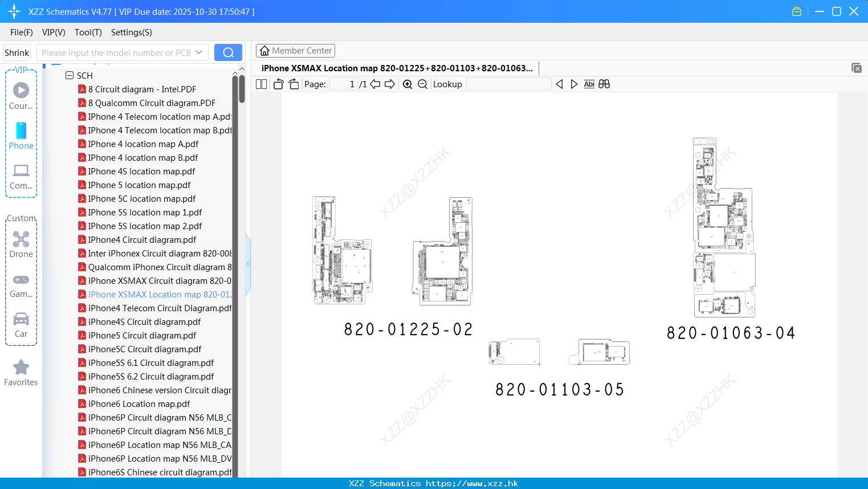Open the Computer category in sidebar
The height and width of the screenshot is (489, 868).
(x=21, y=176)
